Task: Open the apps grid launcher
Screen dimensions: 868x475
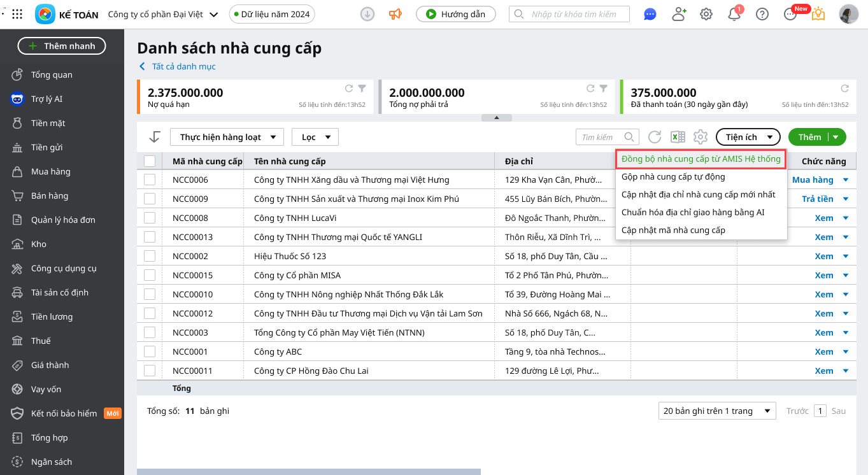Action: click(x=17, y=14)
